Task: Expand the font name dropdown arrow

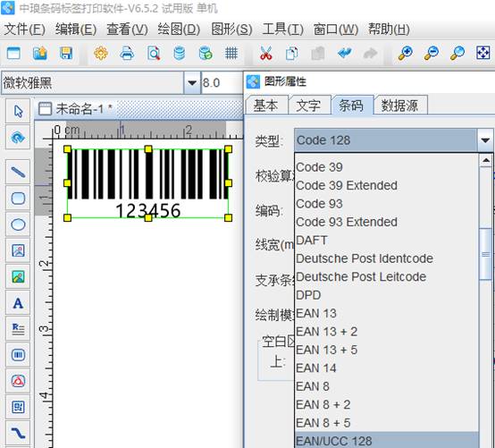Action: tap(191, 83)
